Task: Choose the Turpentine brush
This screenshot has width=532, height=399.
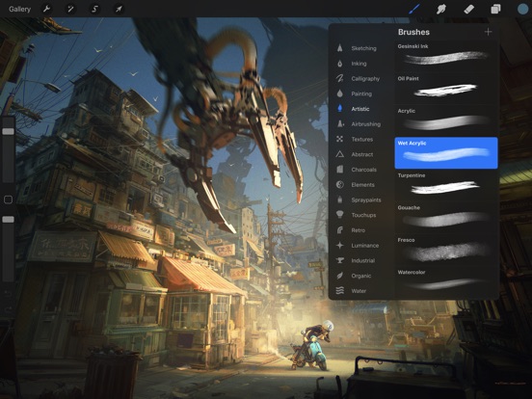Action: tap(446, 185)
